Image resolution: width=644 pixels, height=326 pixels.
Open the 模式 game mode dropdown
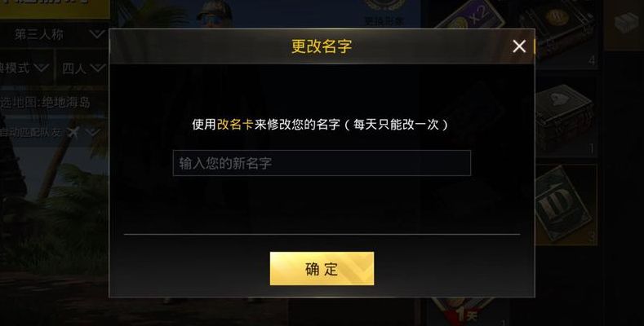pyautogui.click(x=25, y=68)
